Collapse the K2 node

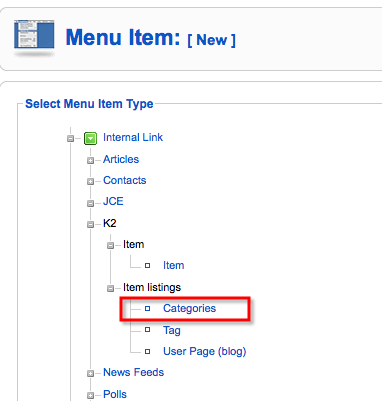[90, 224]
